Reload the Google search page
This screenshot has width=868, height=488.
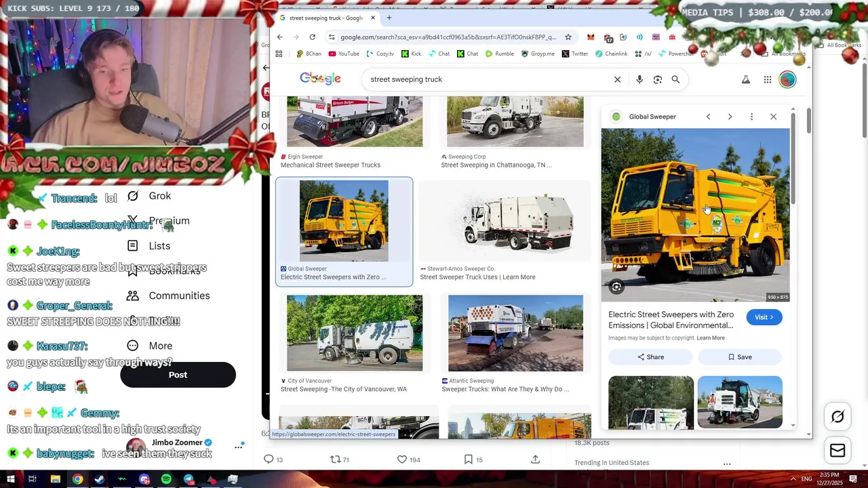click(312, 37)
